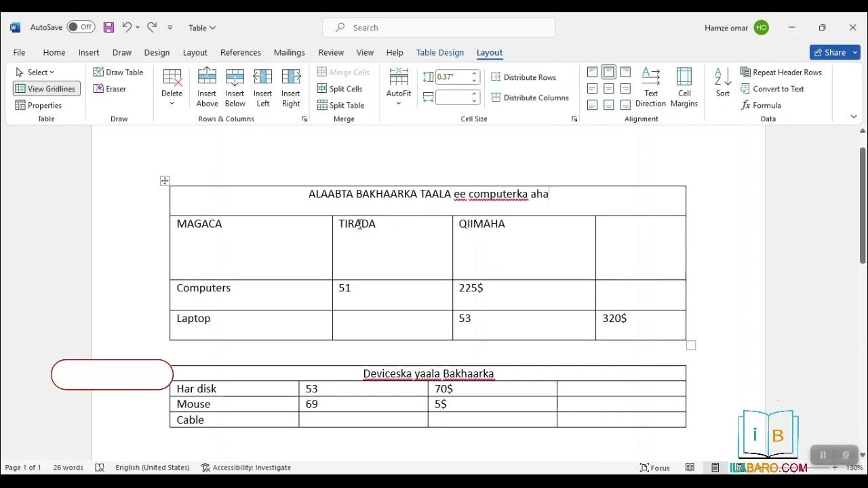The width and height of the screenshot is (868, 488).
Task: Select the Draw Table tool
Action: (118, 73)
